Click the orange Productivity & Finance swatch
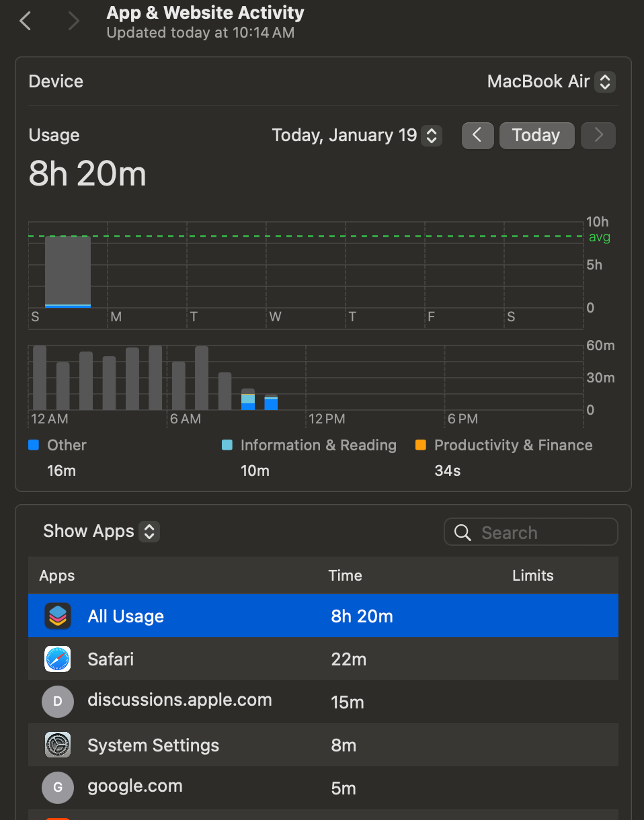The width and height of the screenshot is (644, 820). (x=421, y=446)
